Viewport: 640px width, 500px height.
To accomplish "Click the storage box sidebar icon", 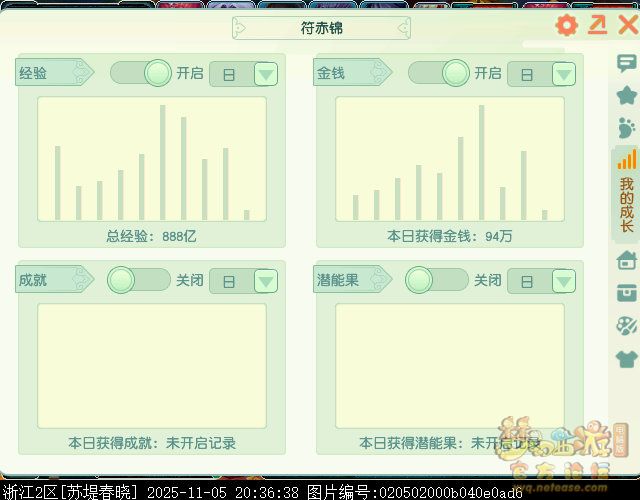I will pyautogui.click(x=627, y=293).
